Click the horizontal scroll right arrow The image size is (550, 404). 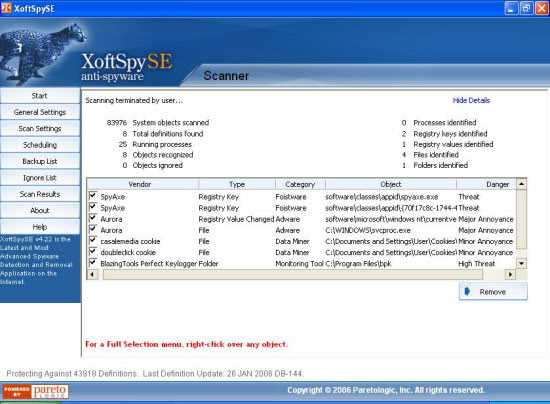click(510, 274)
